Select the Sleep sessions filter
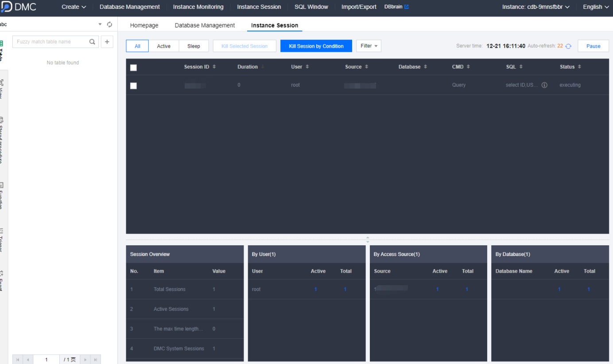 click(x=194, y=46)
